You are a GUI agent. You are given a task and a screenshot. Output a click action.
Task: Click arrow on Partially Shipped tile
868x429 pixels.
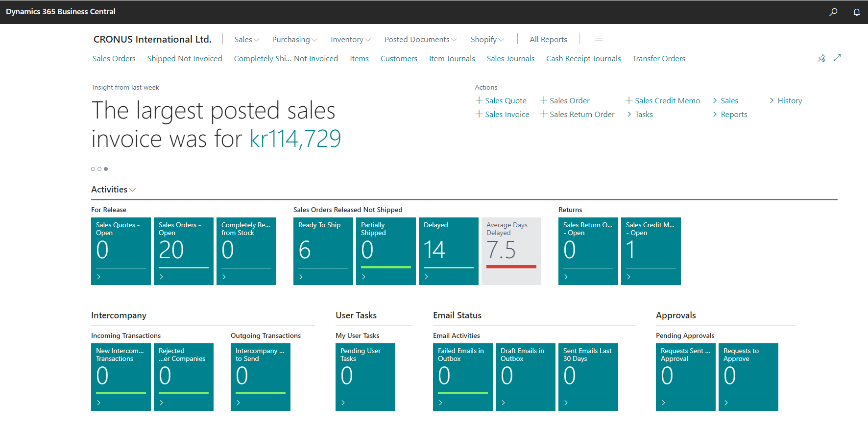[x=363, y=277]
